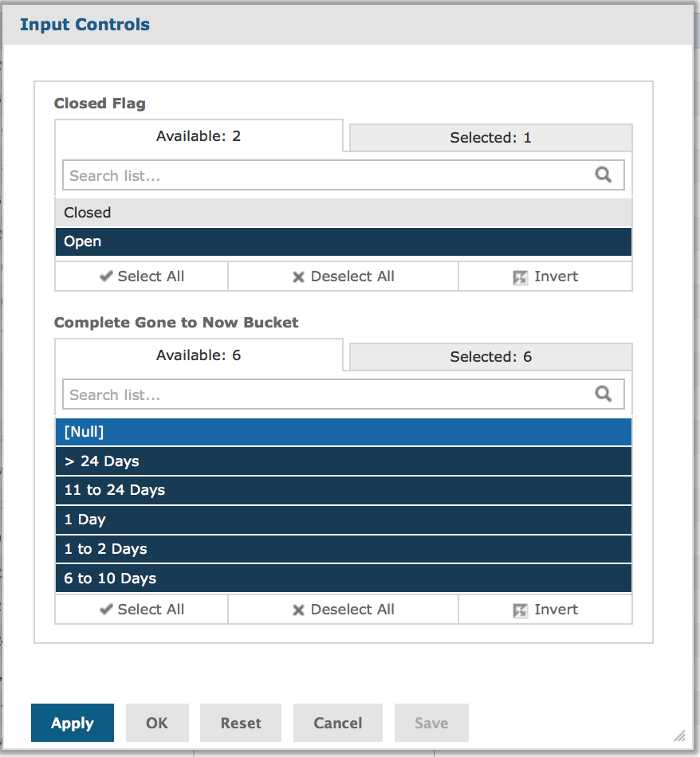Click Invert under Closed Flag
The image size is (700, 757).
(545, 277)
